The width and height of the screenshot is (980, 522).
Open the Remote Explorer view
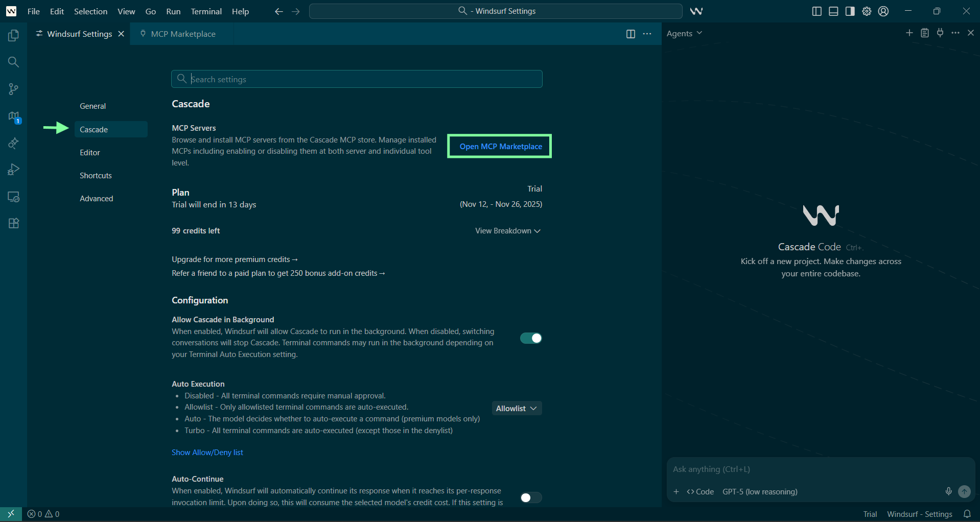coord(14,197)
